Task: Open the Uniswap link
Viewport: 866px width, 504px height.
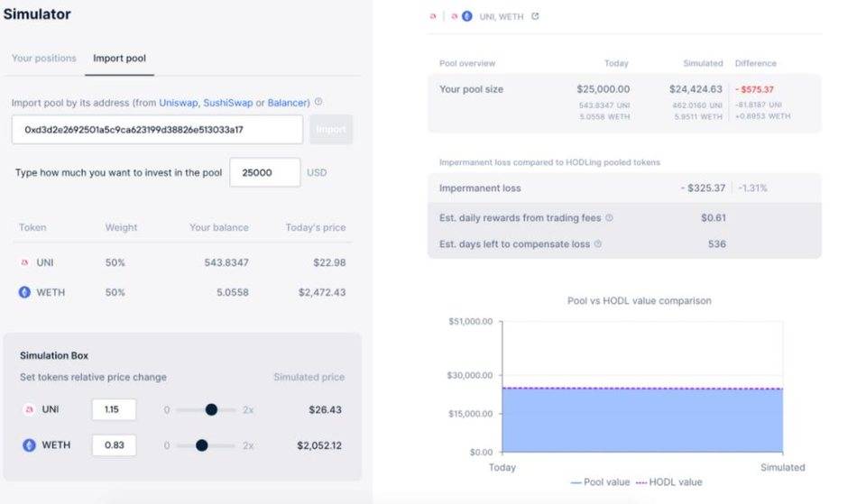Action: point(179,103)
